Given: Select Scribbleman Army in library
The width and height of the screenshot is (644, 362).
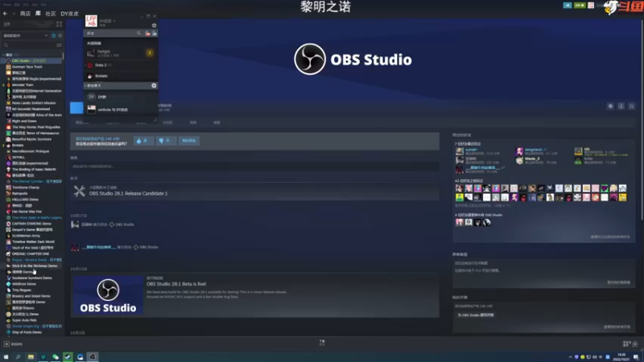Looking at the screenshot, I should (x=26, y=236).
